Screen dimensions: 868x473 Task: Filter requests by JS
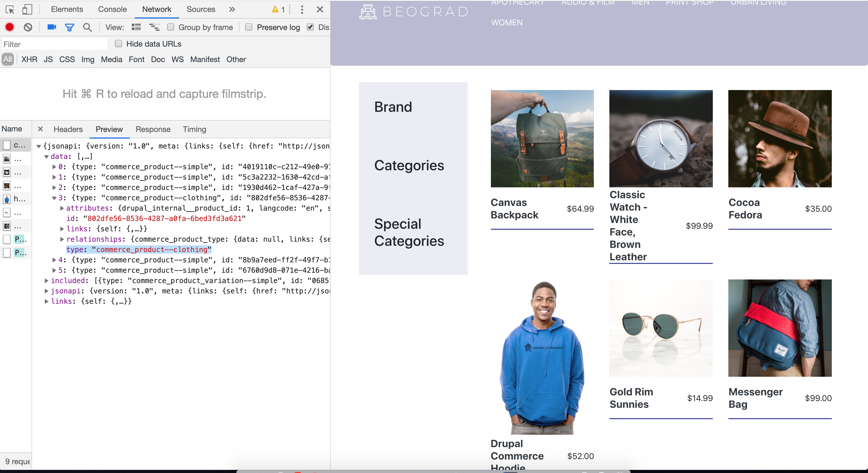click(48, 59)
